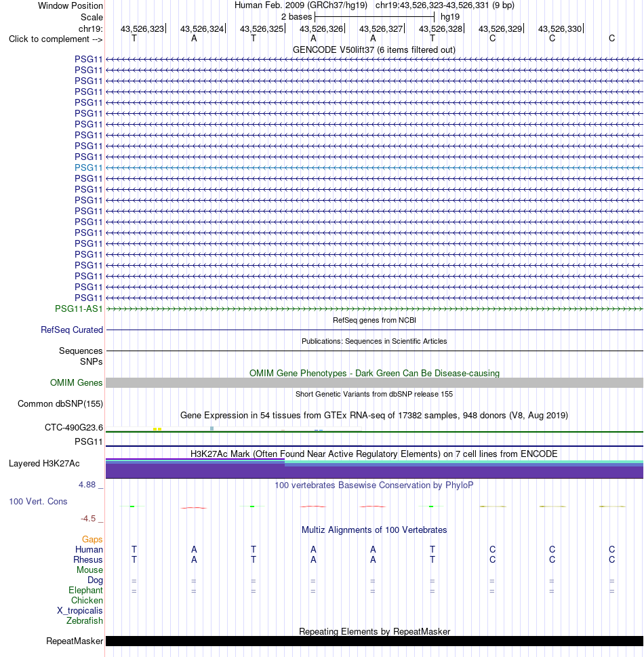Click the 'chr19:' ruler label
The width and height of the screenshot is (644, 657).
tap(91, 28)
